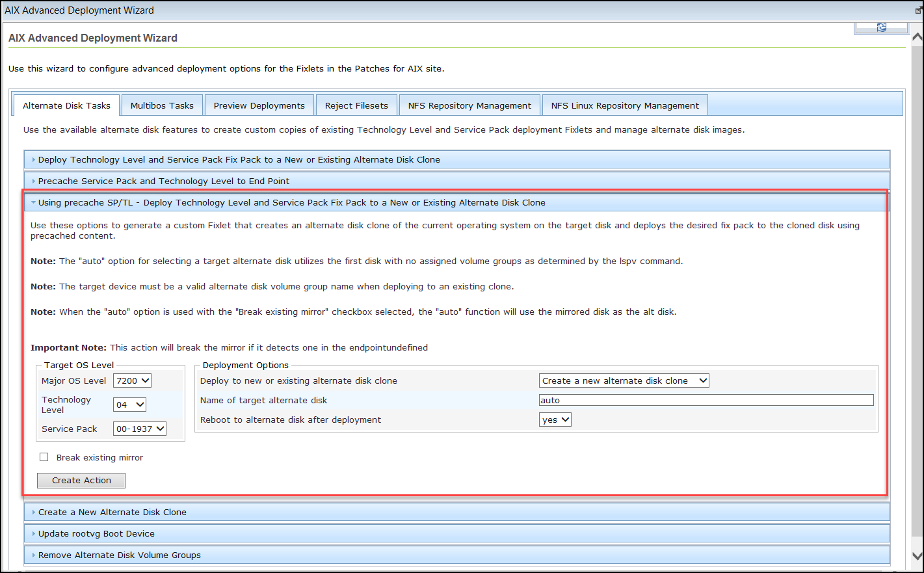Click the scrollbar down arrow

917,556
